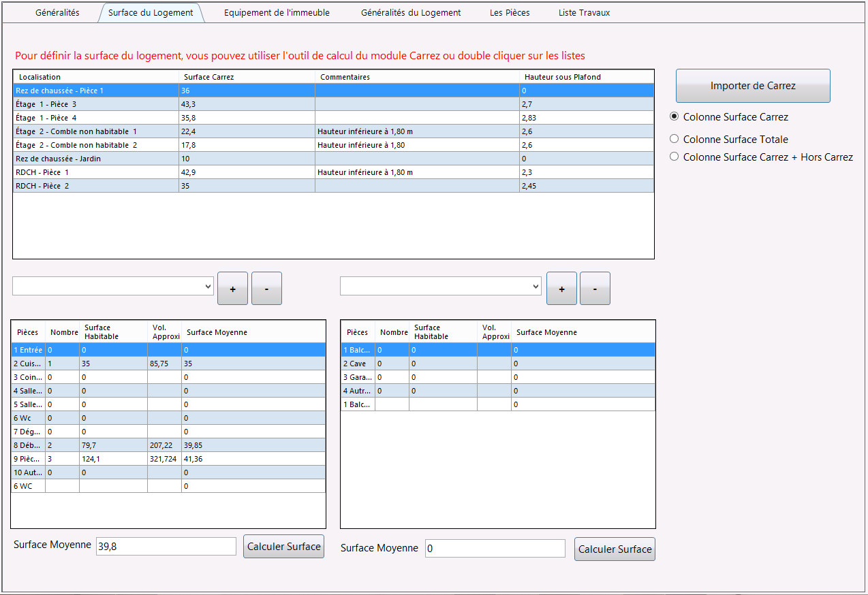Select the Rez de chaussée - Jardin row
The image size is (868, 595).
click(x=333, y=159)
